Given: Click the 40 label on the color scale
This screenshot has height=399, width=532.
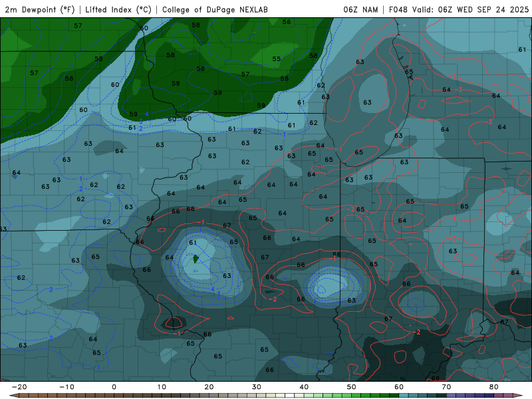Looking at the screenshot, I should pyautogui.click(x=304, y=387).
